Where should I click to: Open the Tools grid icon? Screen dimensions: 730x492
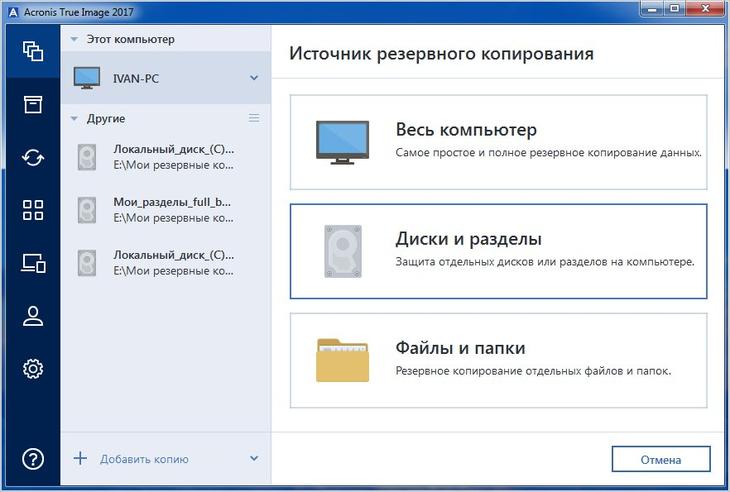point(33,210)
